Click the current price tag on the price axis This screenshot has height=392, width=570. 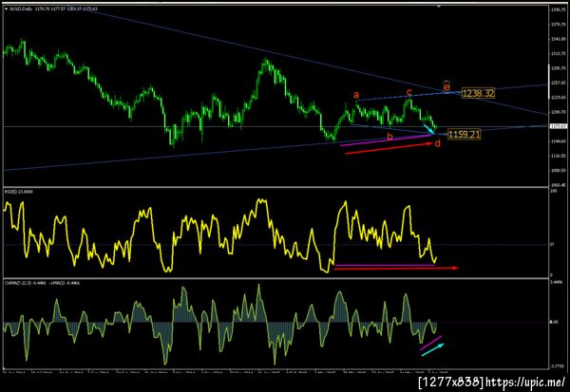click(x=559, y=126)
